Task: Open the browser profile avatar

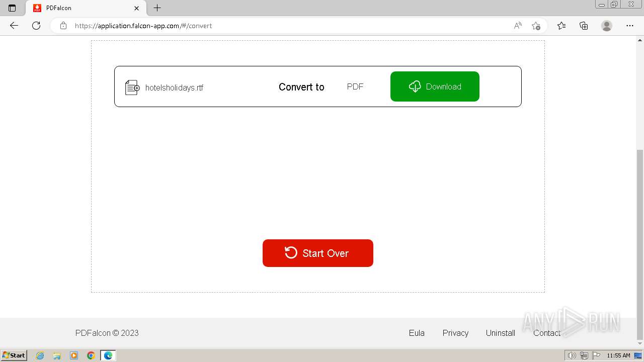Action: pos(607,26)
